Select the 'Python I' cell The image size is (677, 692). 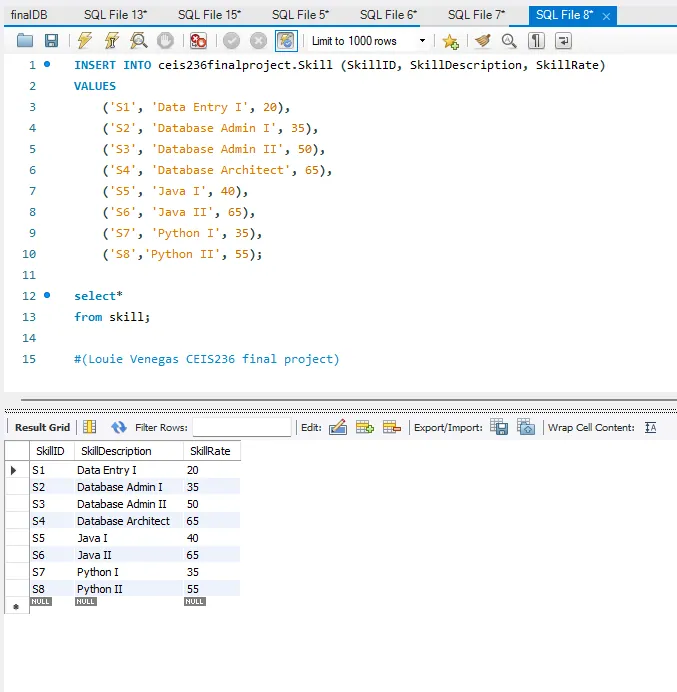pyautogui.click(x=128, y=572)
